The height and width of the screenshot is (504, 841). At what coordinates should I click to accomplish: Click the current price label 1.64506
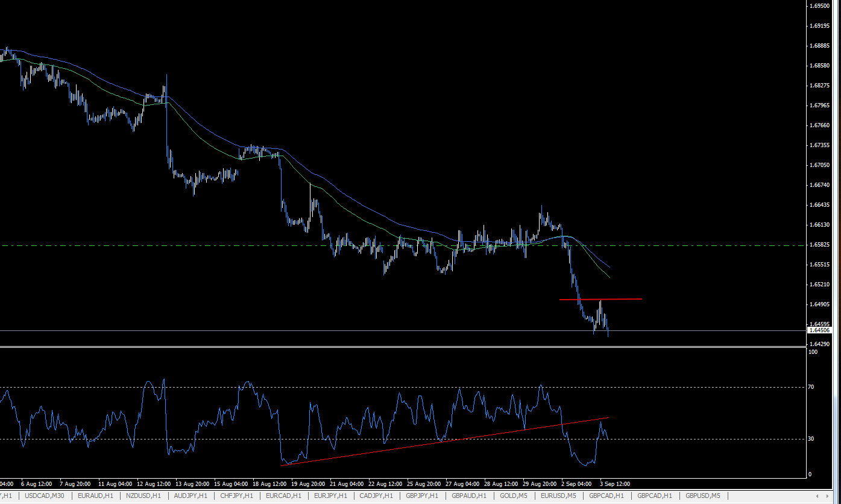click(819, 330)
